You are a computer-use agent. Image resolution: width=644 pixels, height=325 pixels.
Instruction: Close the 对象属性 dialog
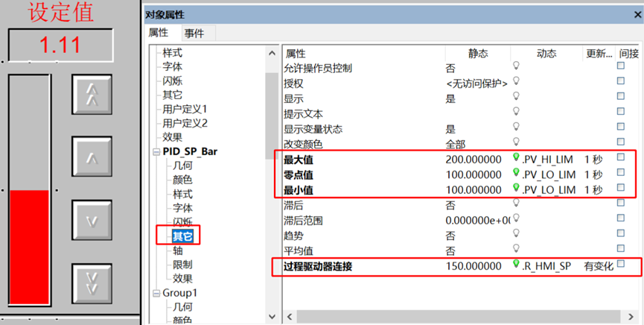click(x=637, y=15)
